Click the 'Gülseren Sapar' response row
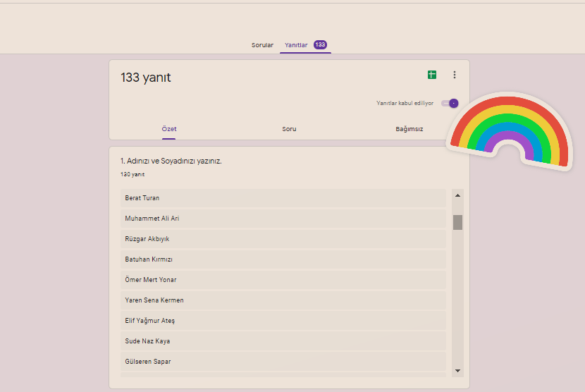The width and height of the screenshot is (585, 392). [283, 362]
